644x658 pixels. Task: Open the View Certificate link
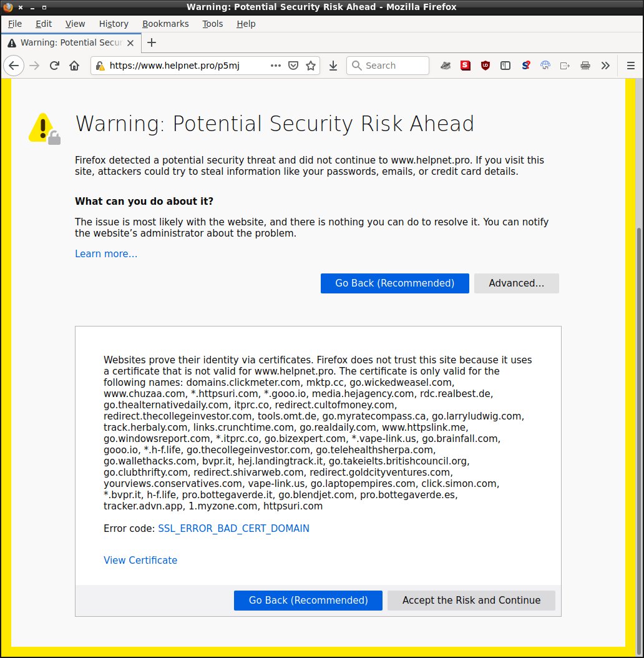[140, 560]
